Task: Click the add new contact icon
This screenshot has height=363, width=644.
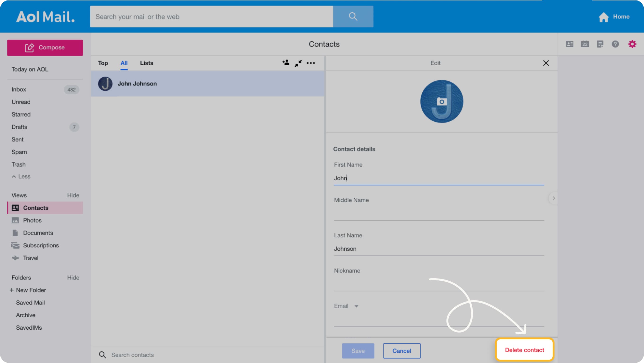Action: click(x=286, y=63)
